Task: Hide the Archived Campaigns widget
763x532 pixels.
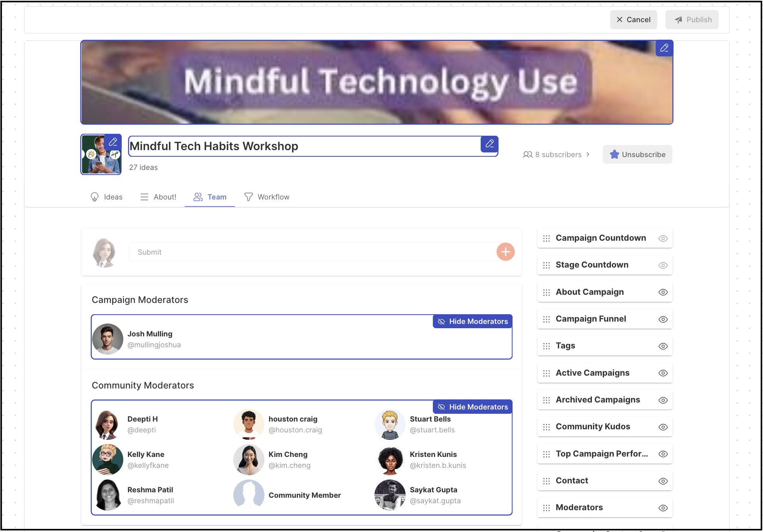Action: tap(663, 400)
